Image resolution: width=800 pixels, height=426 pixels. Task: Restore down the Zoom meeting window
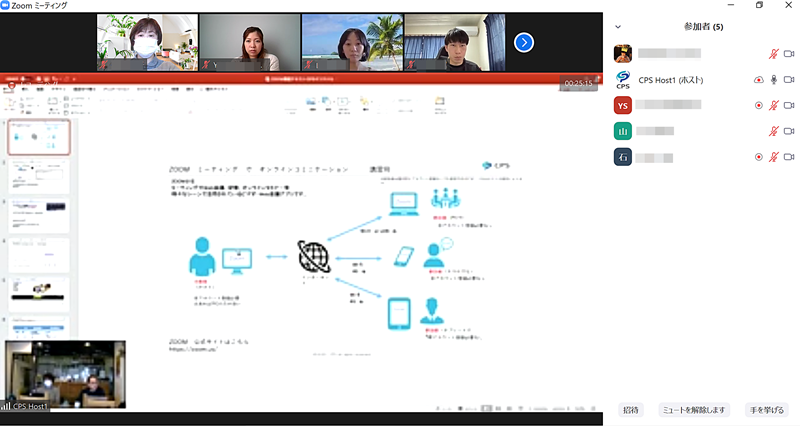pyautogui.click(x=759, y=5)
